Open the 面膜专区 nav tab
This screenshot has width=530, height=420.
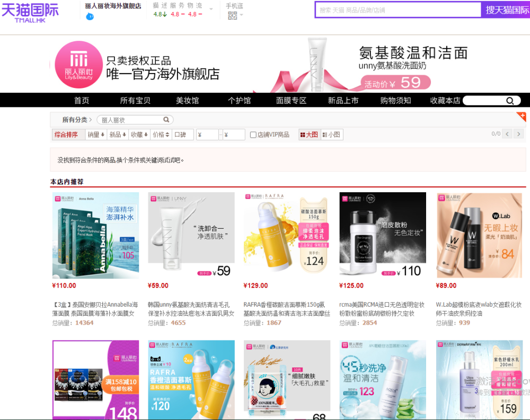pyautogui.click(x=291, y=100)
